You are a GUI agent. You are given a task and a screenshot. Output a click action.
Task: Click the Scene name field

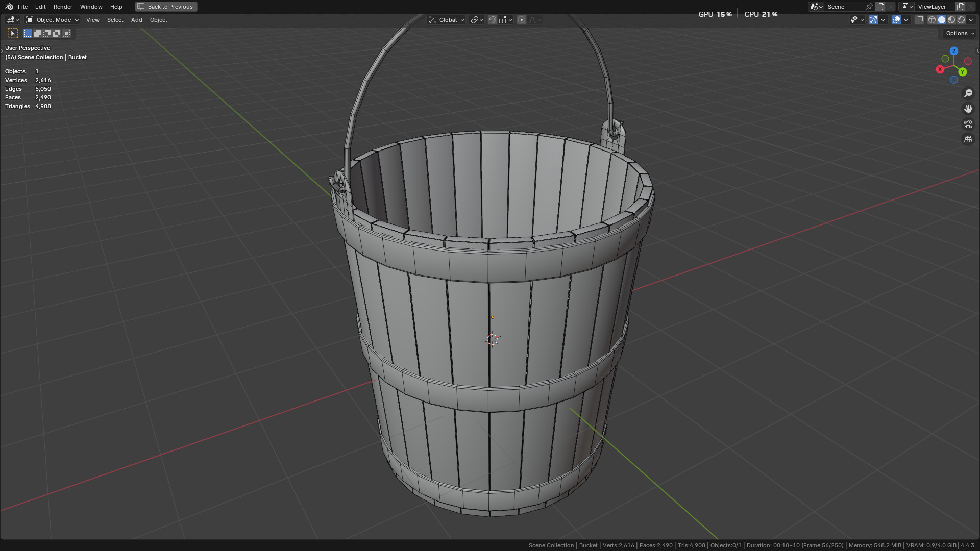pyautogui.click(x=844, y=7)
